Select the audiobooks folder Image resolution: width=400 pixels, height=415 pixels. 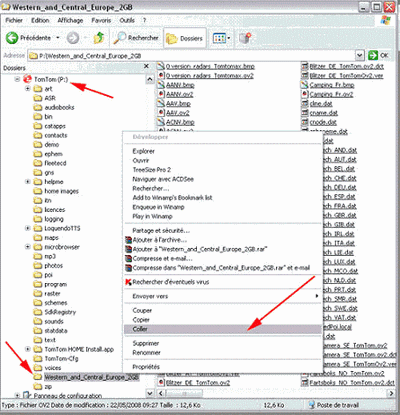pos(59,107)
